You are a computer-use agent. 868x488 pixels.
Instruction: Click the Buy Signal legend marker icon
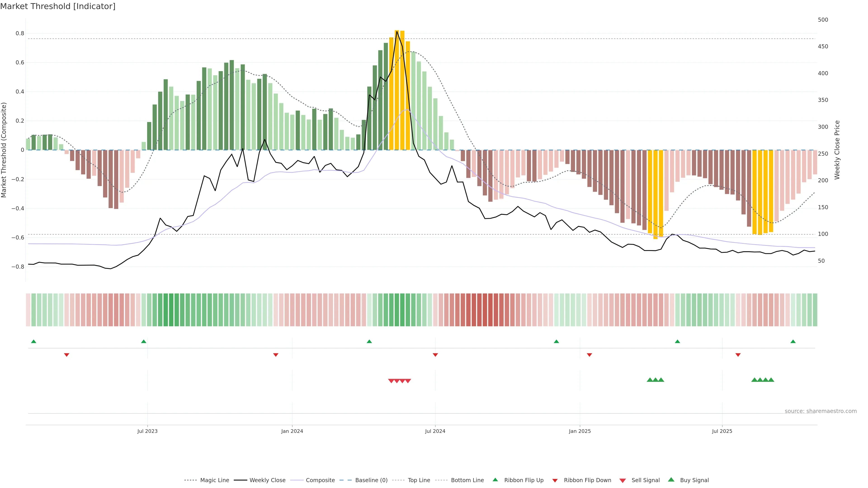point(671,480)
